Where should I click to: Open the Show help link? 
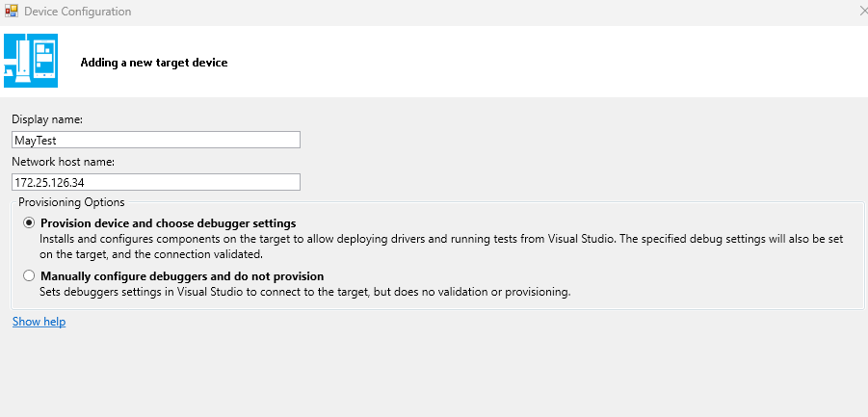[39, 322]
